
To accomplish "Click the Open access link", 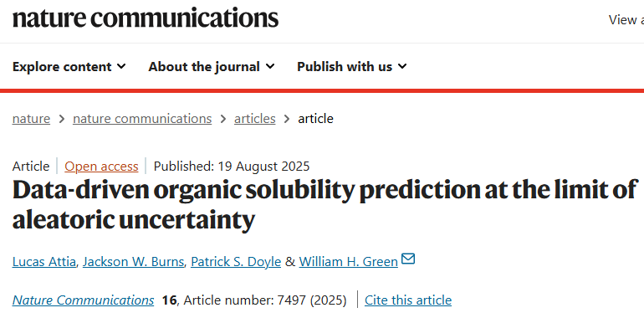I will tap(101, 167).
